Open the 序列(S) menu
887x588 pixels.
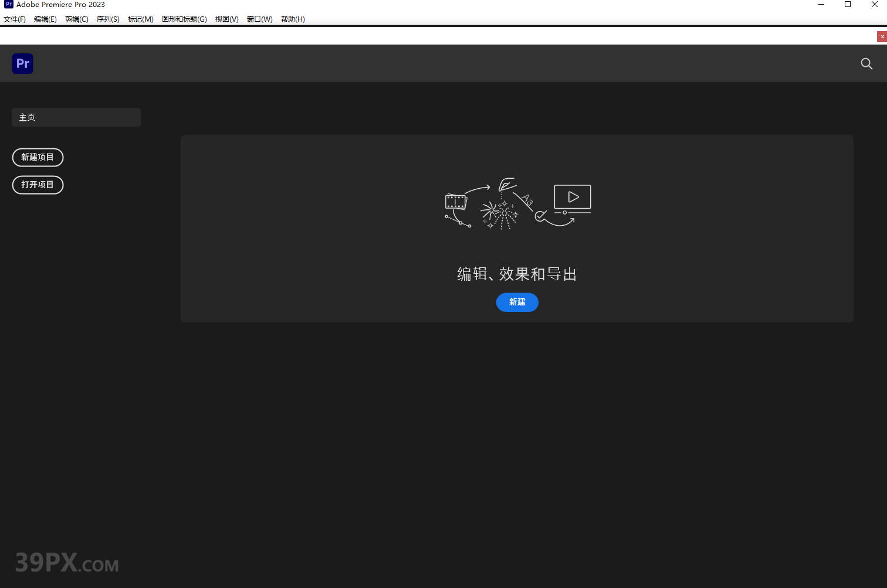point(108,19)
